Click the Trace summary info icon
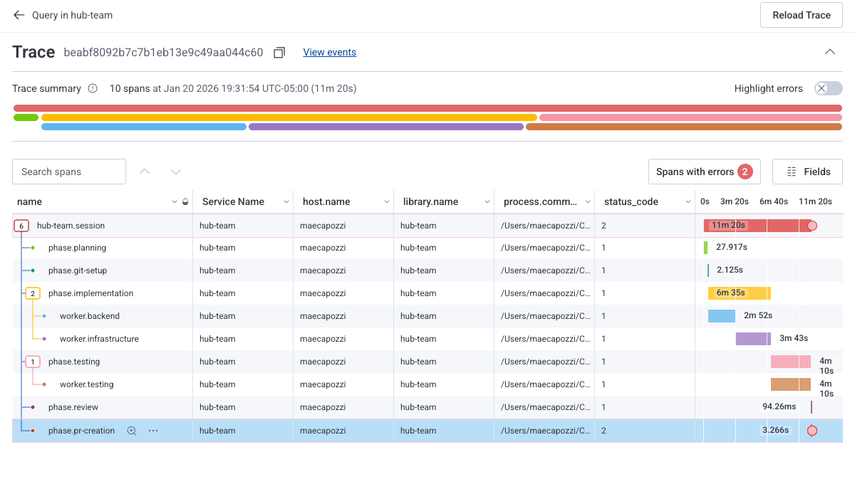 [93, 89]
